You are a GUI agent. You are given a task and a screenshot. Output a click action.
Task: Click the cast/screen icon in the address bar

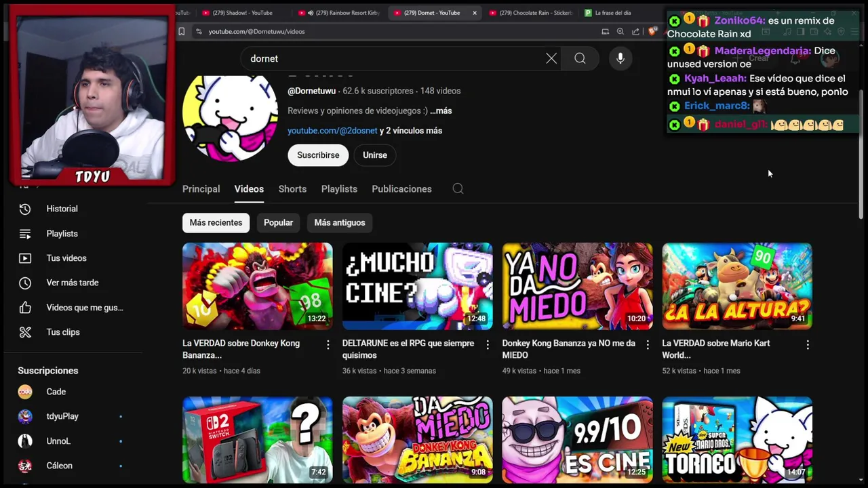click(606, 31)
